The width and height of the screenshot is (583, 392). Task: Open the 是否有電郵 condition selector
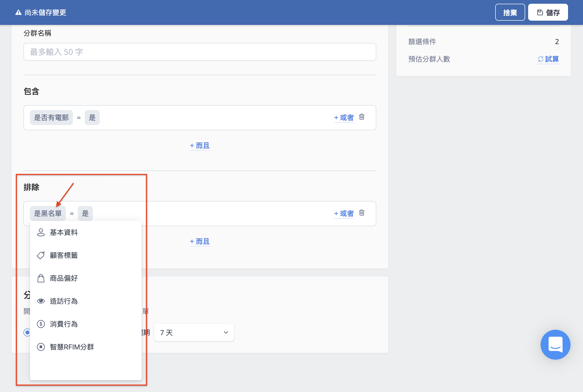pyautogui.click(x=51, y=118)
